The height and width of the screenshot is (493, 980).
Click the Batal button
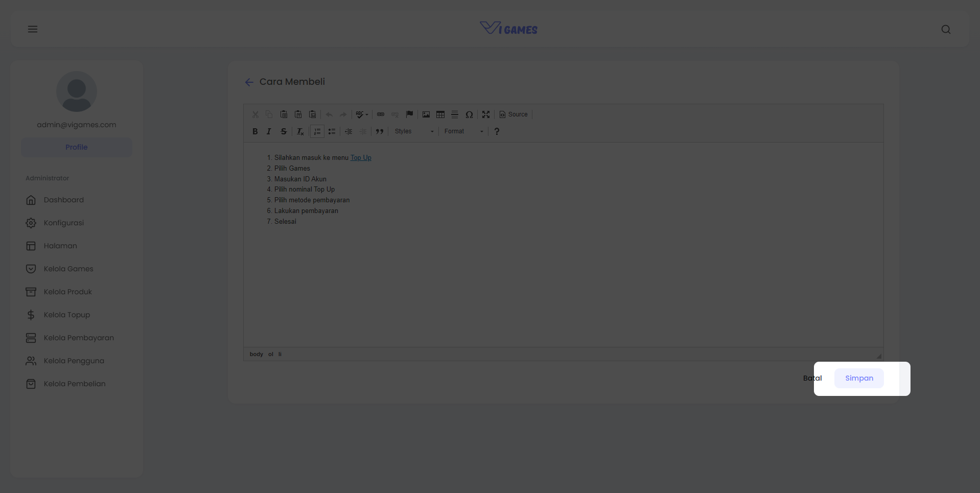(x=812, y=378)
